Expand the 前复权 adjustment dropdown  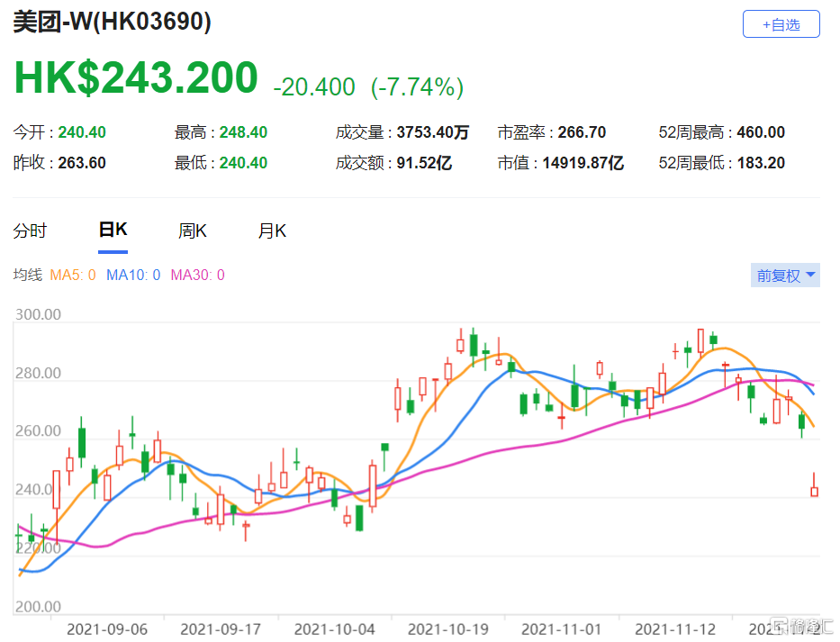coord(785,276)
